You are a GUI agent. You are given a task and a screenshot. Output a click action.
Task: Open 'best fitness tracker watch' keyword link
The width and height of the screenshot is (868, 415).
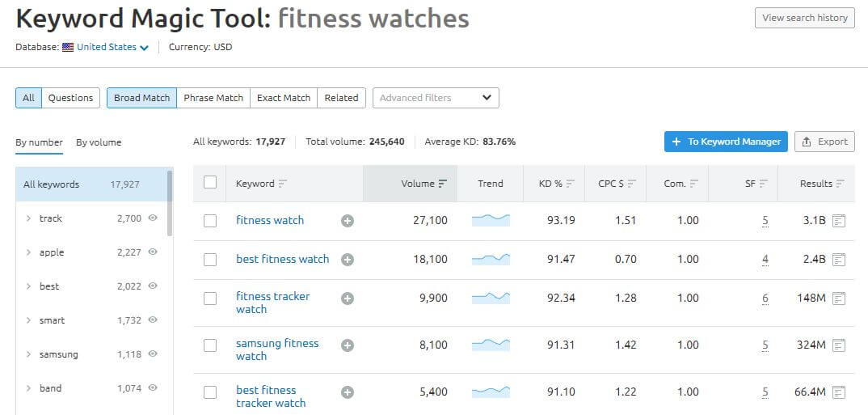pos(272,396)
